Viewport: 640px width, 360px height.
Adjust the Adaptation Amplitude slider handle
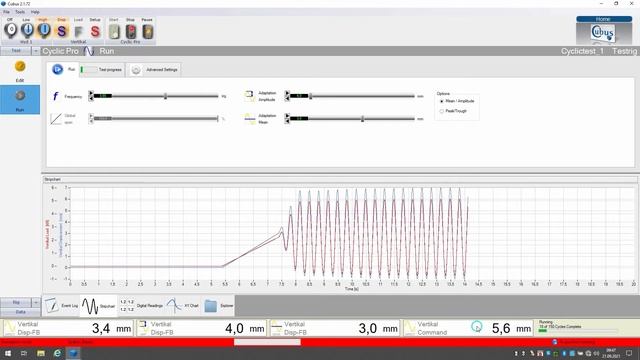(310, 96)
